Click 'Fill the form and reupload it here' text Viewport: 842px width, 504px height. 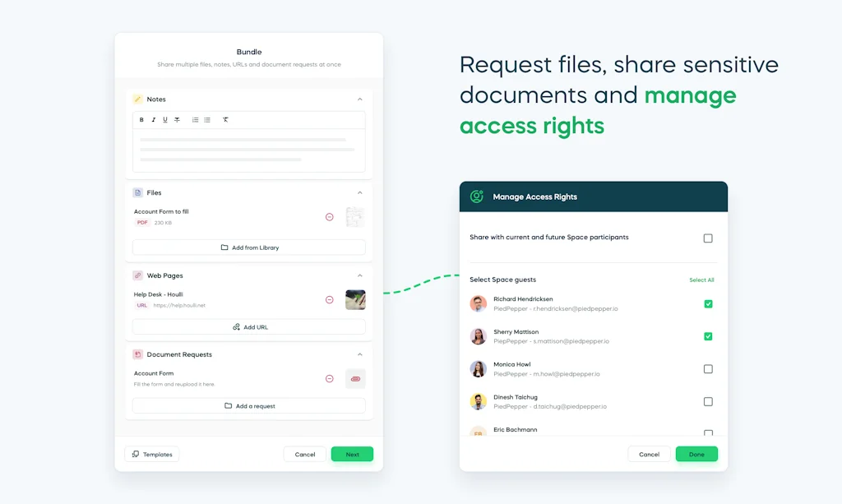[174, 384]
